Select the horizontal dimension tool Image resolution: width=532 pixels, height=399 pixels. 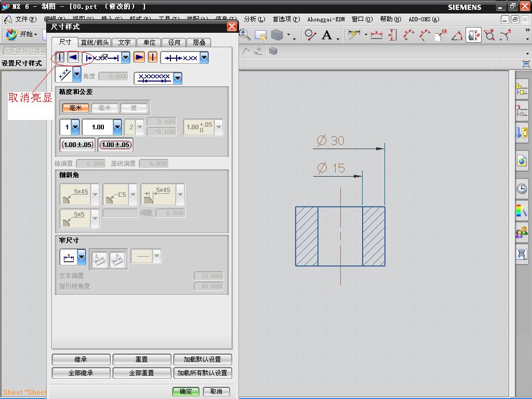pos(376,35)
